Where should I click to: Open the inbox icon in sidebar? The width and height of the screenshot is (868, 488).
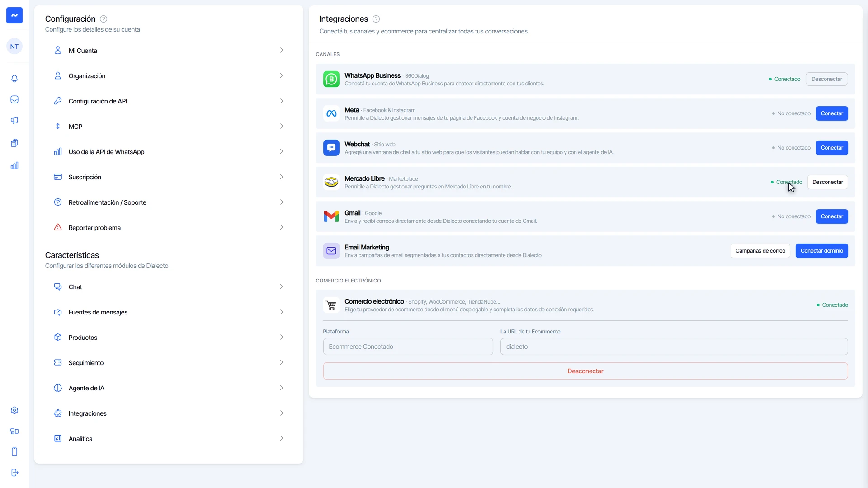[14, 99]
